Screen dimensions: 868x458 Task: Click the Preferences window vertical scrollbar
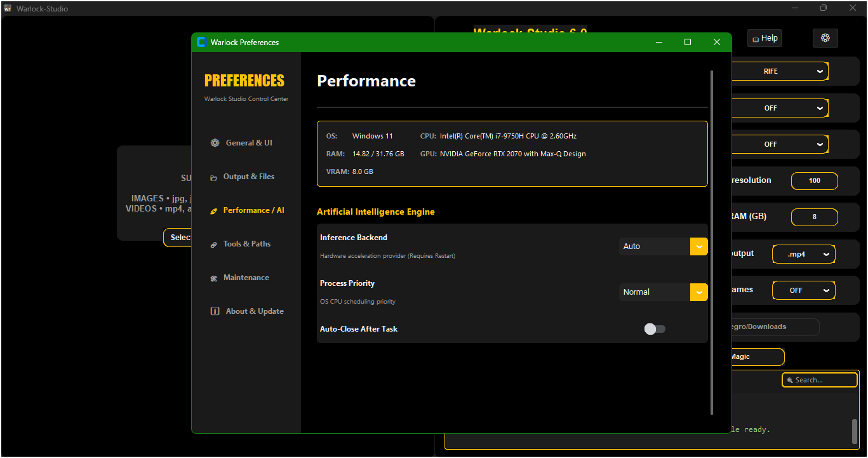(712, 243)
